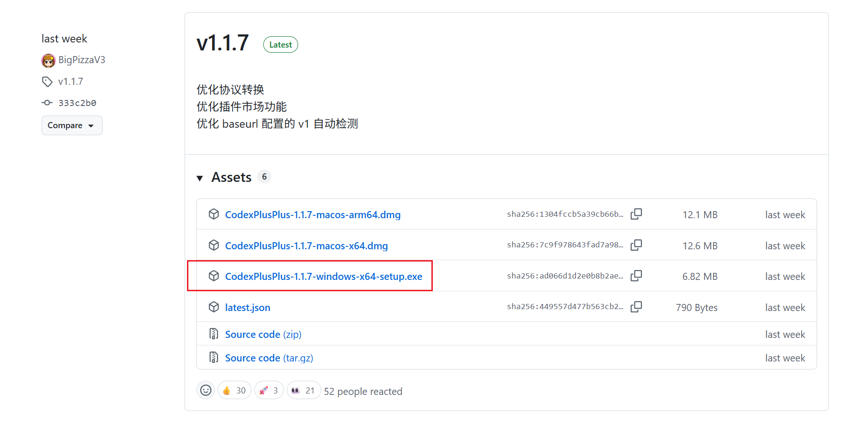This screenshot has height=426, width=868.
Task: Copy SHA256 hash for macos-arm64.dmg
Action: pyautogui.click(x=636, y=214)
